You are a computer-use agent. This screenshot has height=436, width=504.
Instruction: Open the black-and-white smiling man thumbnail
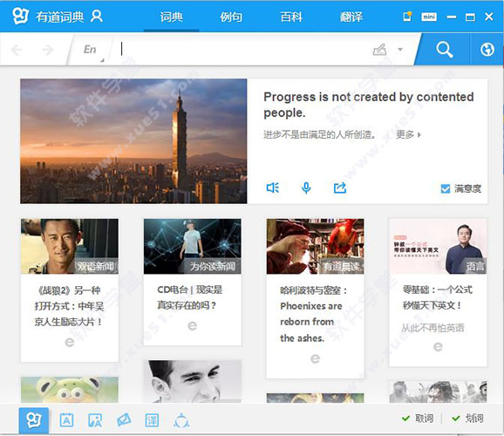click(192, 381)
